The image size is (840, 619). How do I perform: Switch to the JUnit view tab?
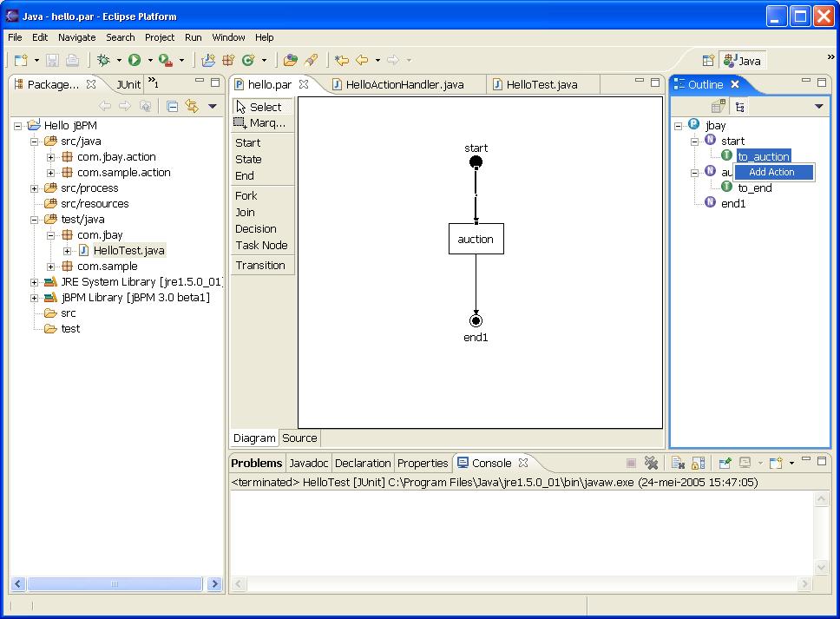click(128, 85)
